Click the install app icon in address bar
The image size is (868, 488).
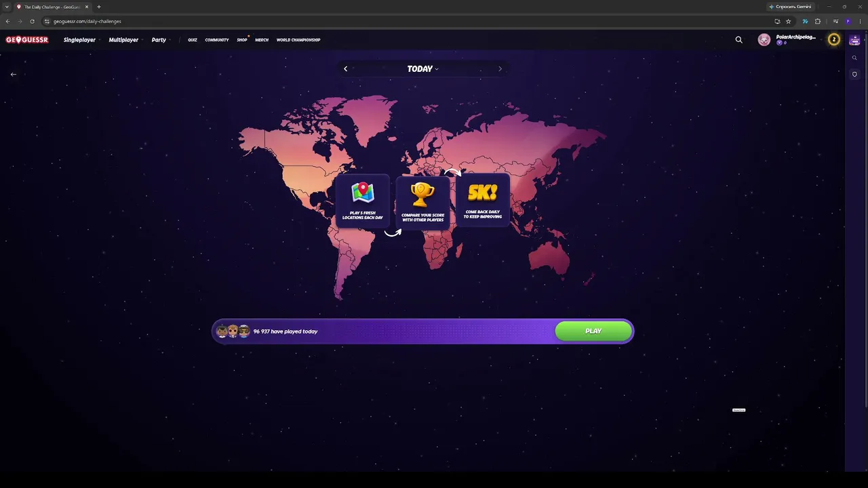[777, 21]
